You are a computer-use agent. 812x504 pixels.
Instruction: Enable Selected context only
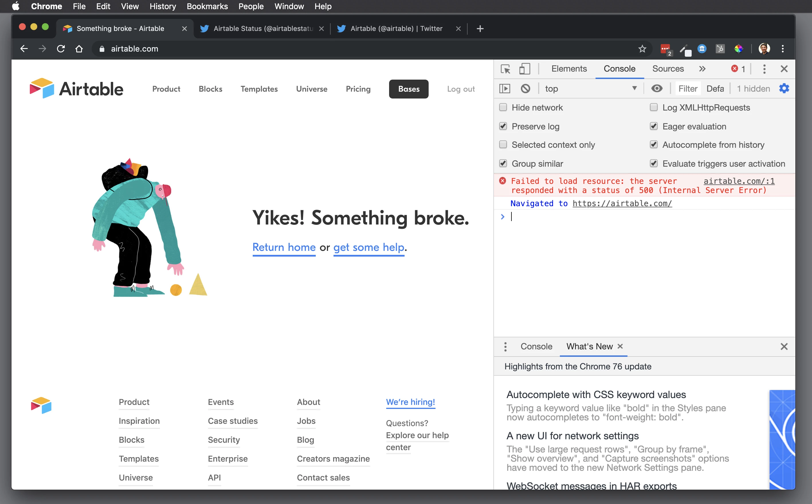[503, 145]
